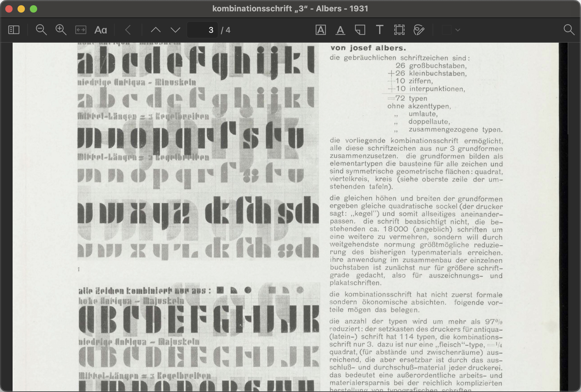Click the 'mnopqrfstu' bold specimen row
The width and height of the screenshot is (581, 392).
coord(191,138)
